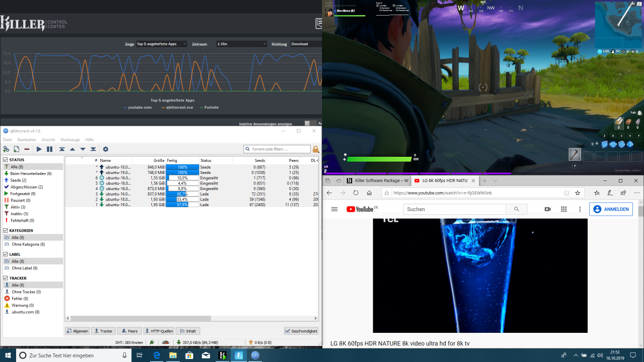Resume torrents with the play icon
This screenshot has height=362, width=644.
(39, 149)
